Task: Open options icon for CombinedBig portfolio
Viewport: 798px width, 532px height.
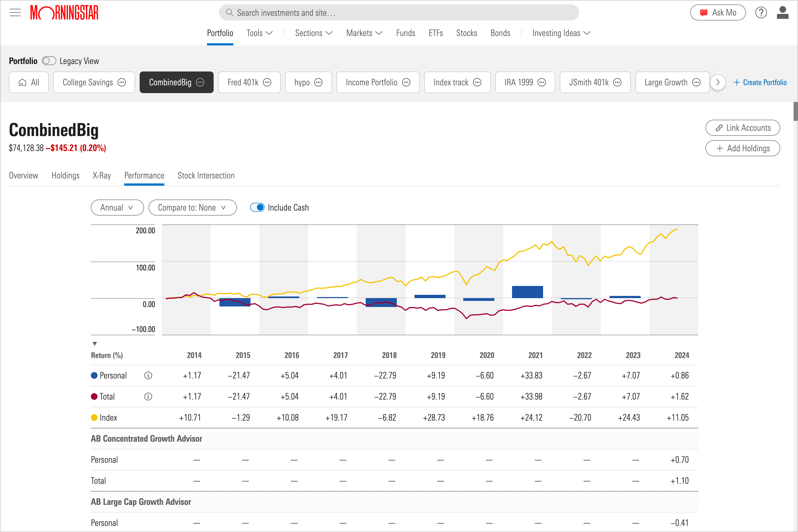Action: pos(200,83)
